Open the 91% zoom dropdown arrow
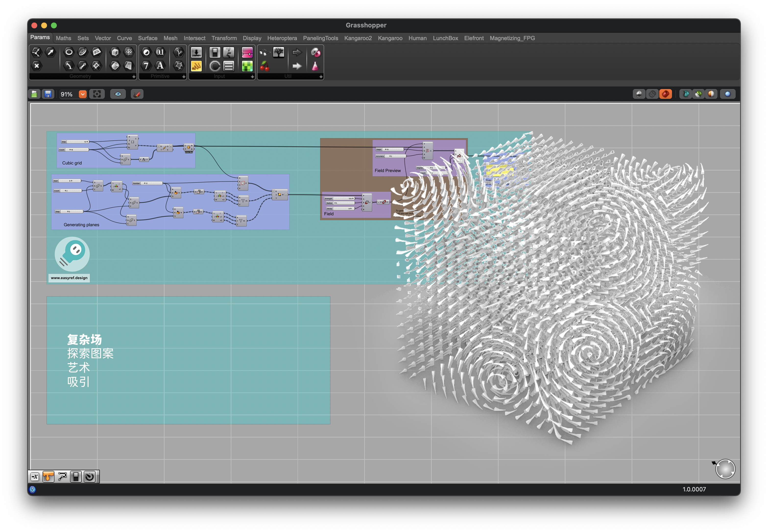The width and height of the screenshot is (768, 532). 82,94
